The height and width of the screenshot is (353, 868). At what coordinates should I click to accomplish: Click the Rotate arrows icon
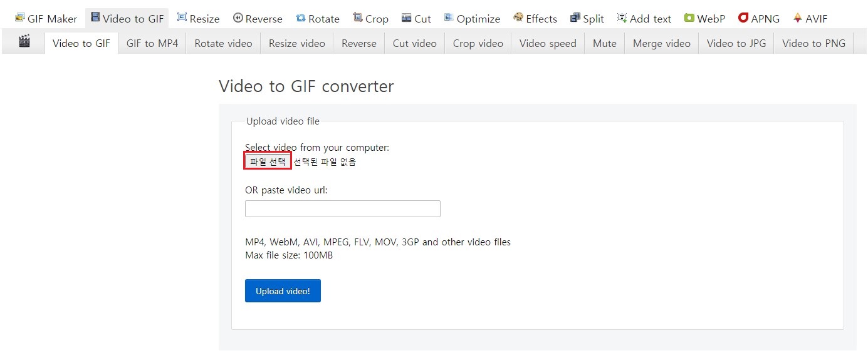(x=301, y=18)
